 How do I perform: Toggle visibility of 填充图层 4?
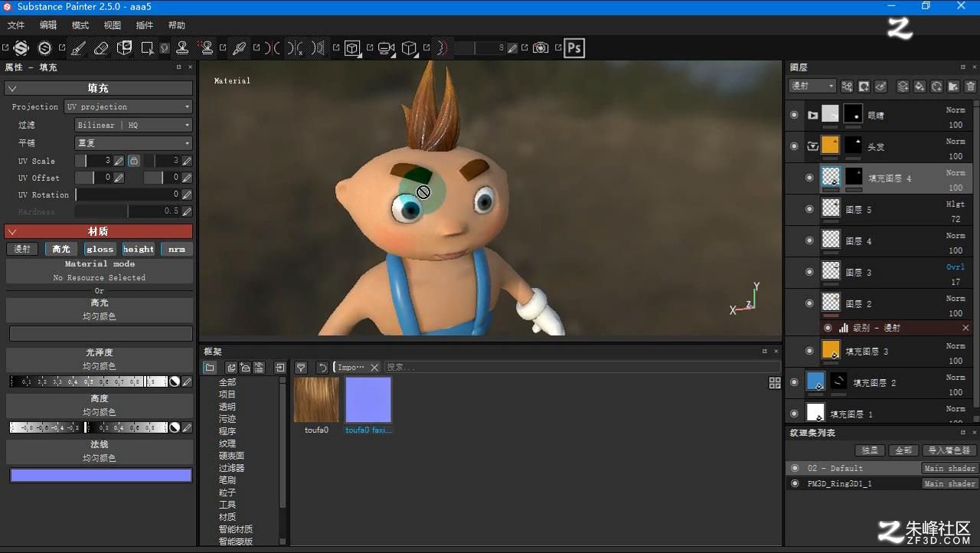pyautogui.click(x=809, y=178)
